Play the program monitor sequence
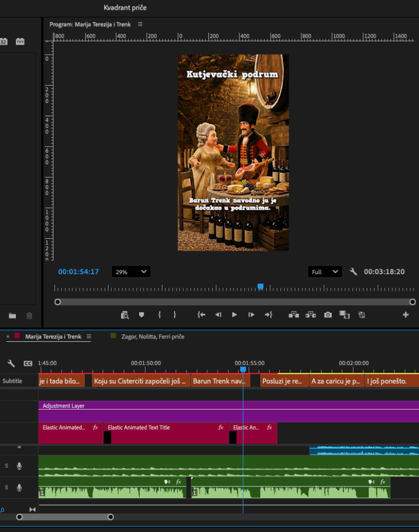Screen dimensions: 419x532 [234, 315]
